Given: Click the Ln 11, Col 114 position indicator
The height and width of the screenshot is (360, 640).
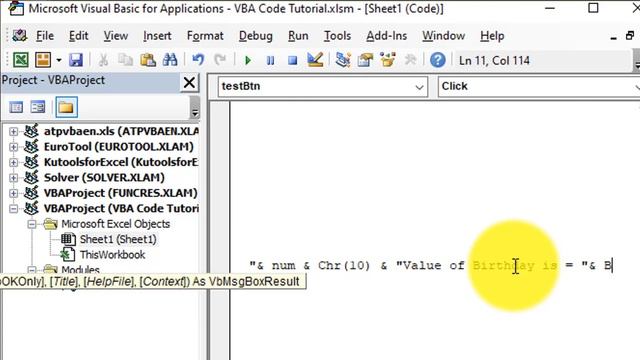Looking at the screenshot, I should pyautogui.click(x=494, y=60).
